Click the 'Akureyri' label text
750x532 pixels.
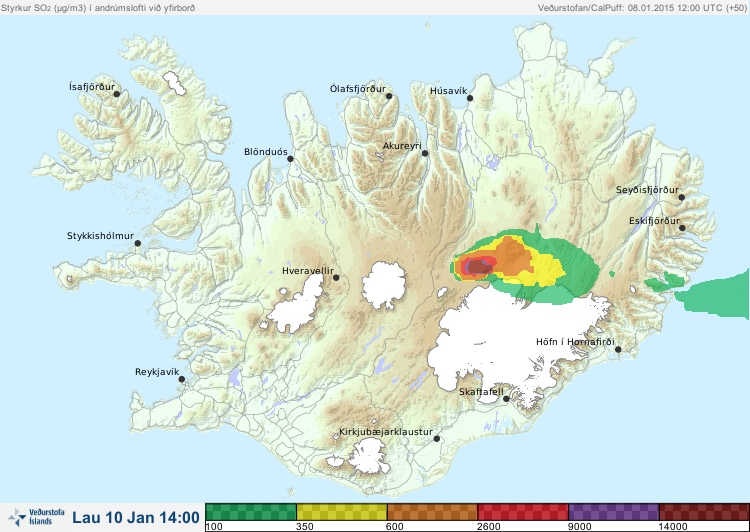point(402,146)
